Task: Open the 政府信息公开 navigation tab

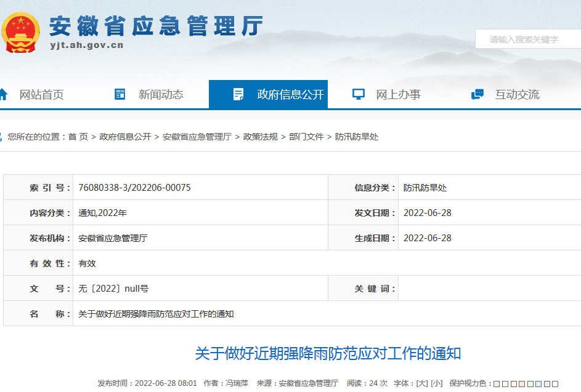Action: pos(268,94)
